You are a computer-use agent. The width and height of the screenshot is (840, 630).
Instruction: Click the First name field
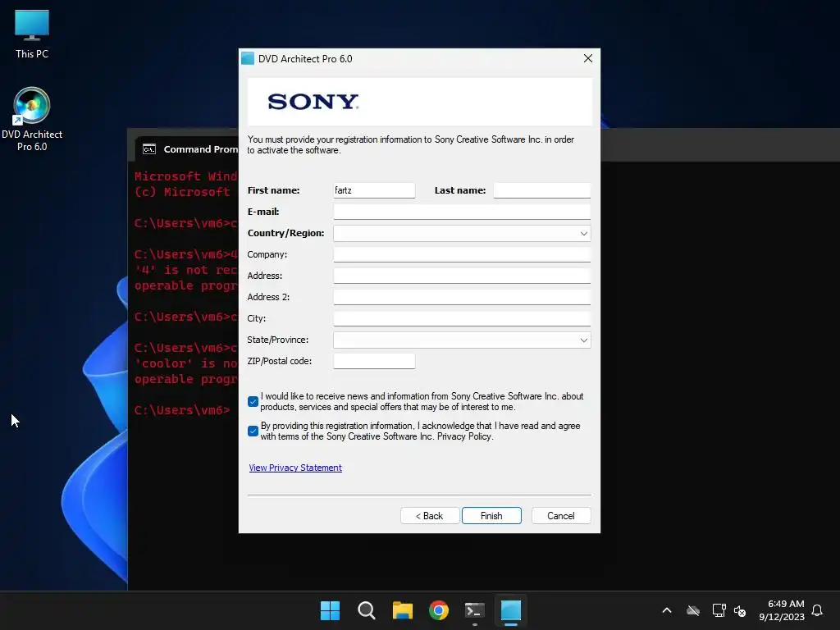point(374,190)
